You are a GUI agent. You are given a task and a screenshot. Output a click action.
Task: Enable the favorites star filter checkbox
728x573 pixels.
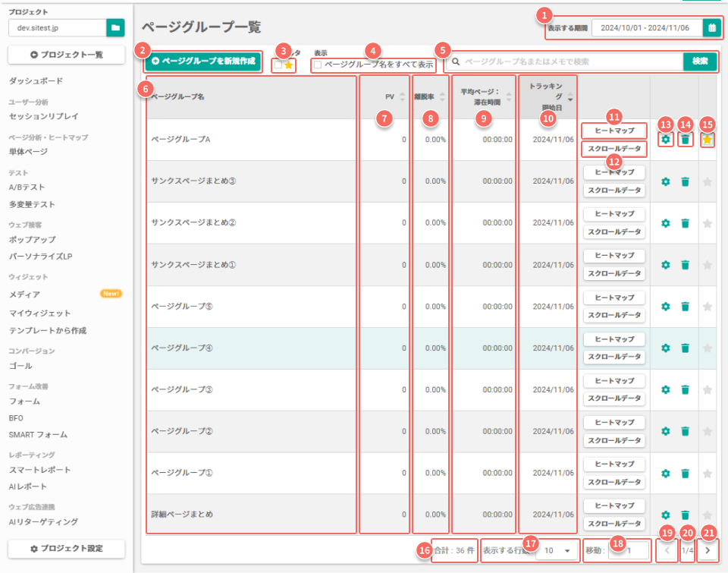coord(278,65)
